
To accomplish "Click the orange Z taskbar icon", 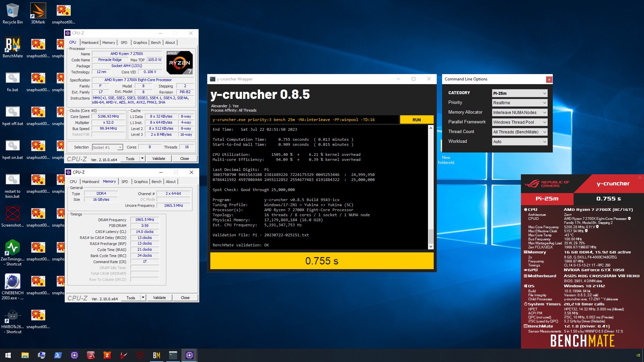I will (x=107, y=355).
